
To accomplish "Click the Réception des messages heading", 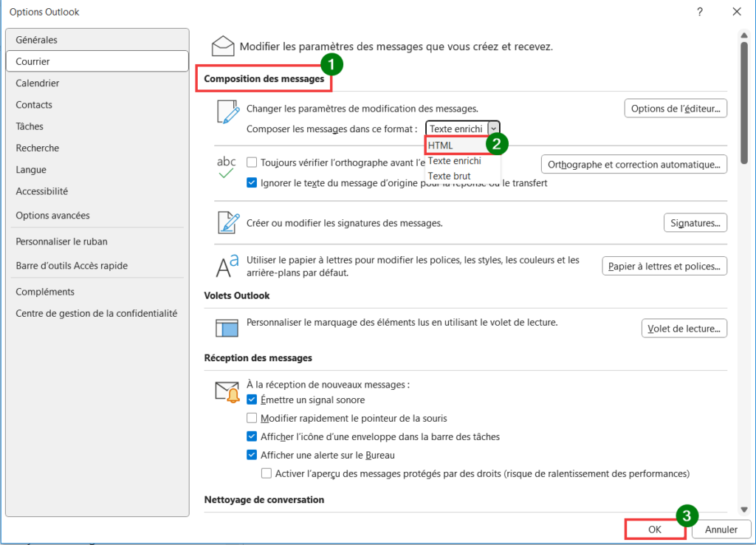I will coord(258,358).
